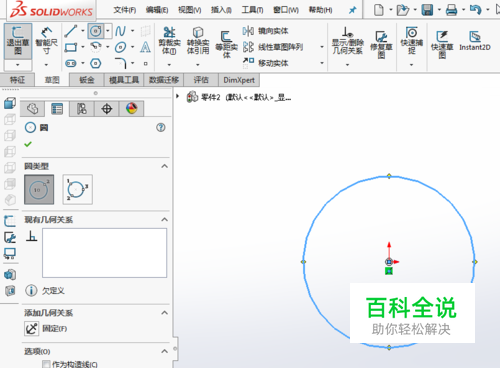Confirm circle with green checkmark
Screen dimensions: 500x368
(x=28, y=144)
